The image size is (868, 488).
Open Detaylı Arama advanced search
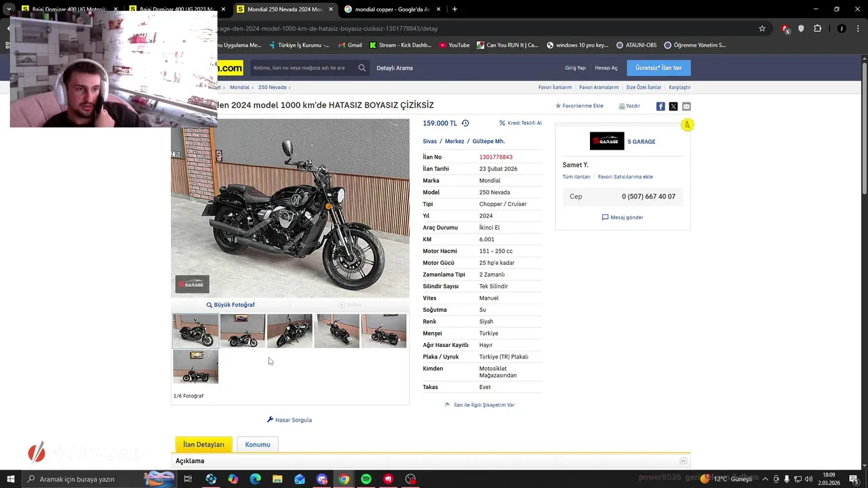(395, 68)
